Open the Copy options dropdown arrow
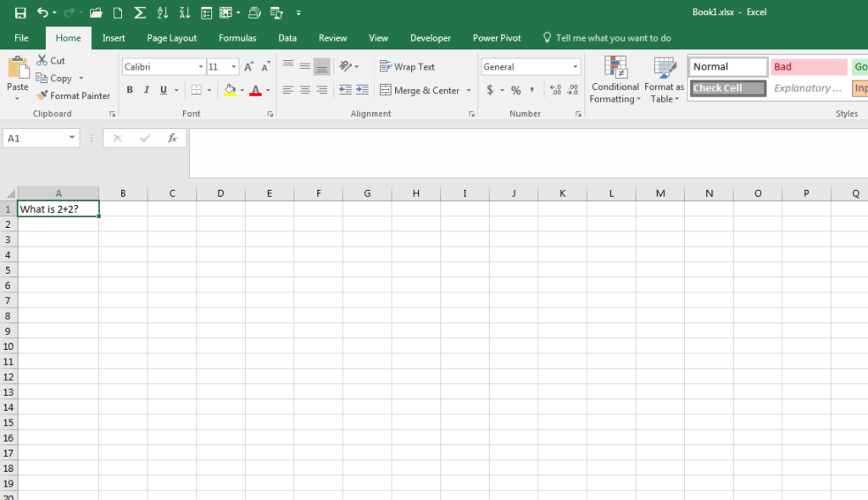This screenshot has height=500, width=868. coord(81,78)
